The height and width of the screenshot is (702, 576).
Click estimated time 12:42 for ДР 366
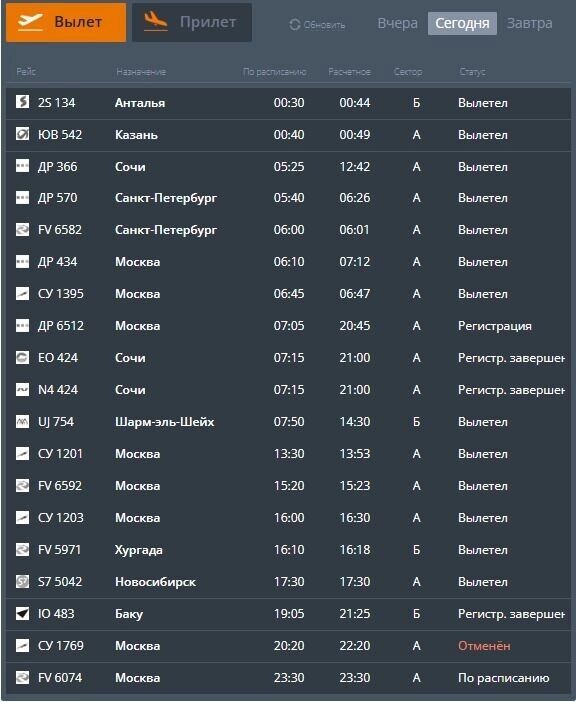354,167
